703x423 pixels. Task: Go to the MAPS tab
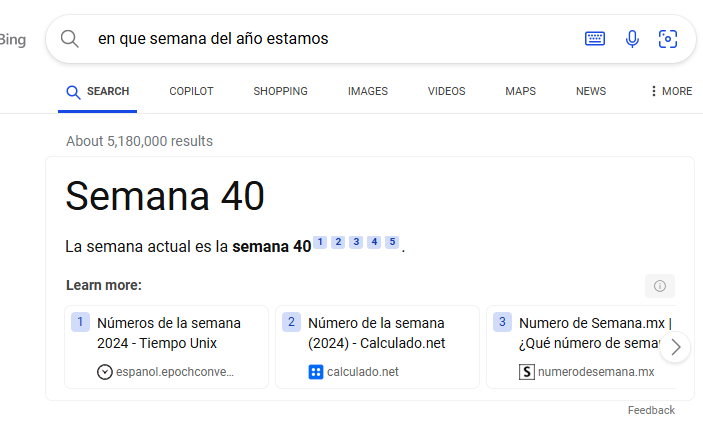click(x=521, y=91)
